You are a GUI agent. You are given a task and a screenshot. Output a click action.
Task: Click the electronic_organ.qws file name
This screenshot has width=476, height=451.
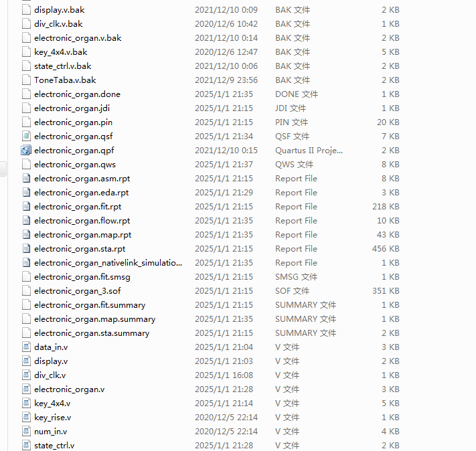(75, 165)
